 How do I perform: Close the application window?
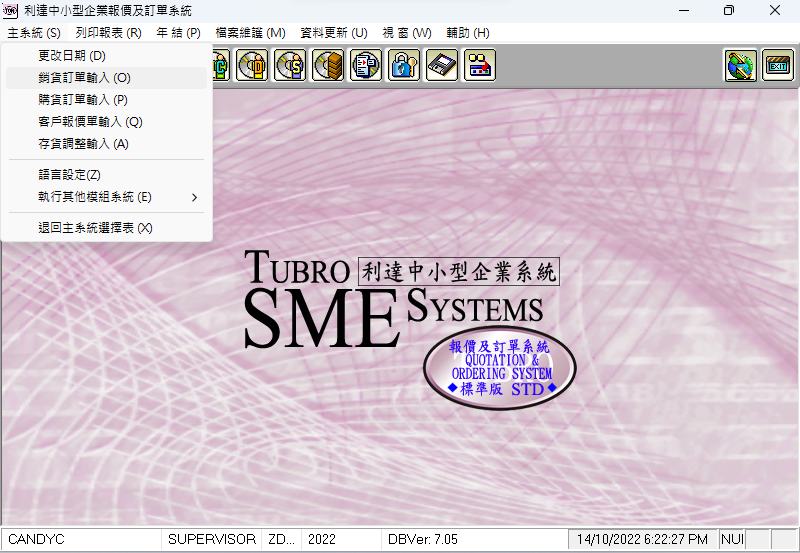pyautogui.click(x=774, y=10)
